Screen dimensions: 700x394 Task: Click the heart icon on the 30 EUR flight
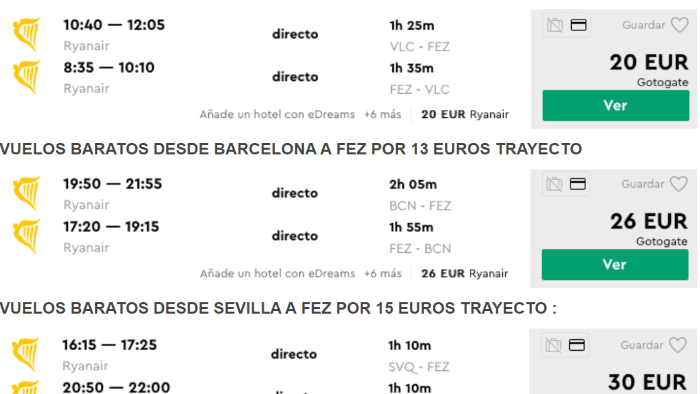(x=678, y=345)
